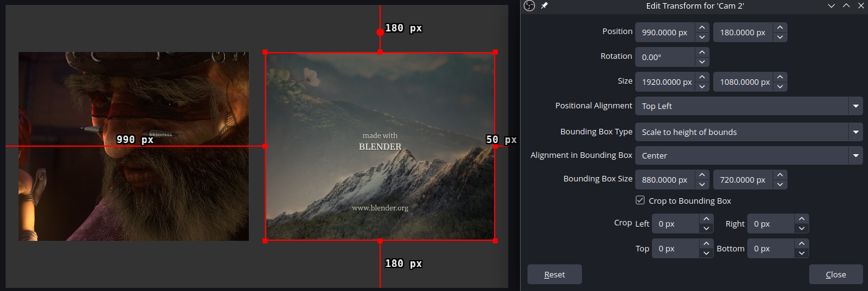Decrease Size width with down arrow
Viewport: 868px width, 291px height.
(701, 87)
